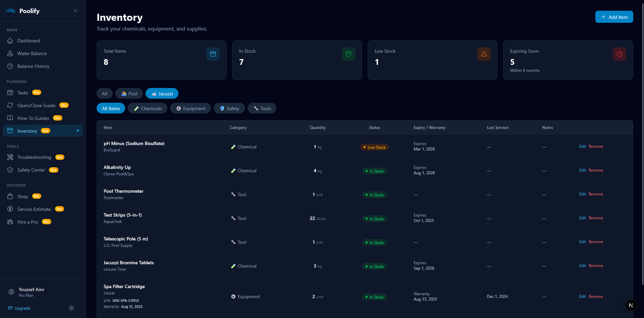Filter by Tools category
Viewport: 644px width, 318px height.
coord(262,108)
